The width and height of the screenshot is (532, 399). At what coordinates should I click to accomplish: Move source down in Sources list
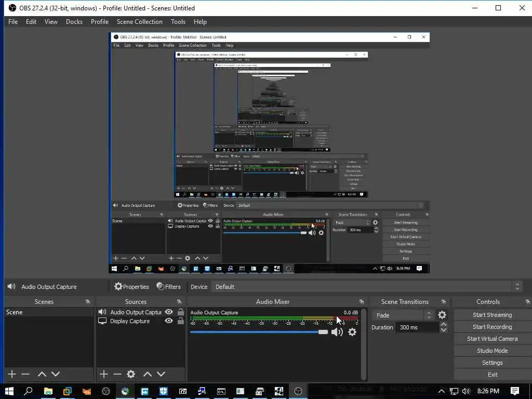point(161,374)
